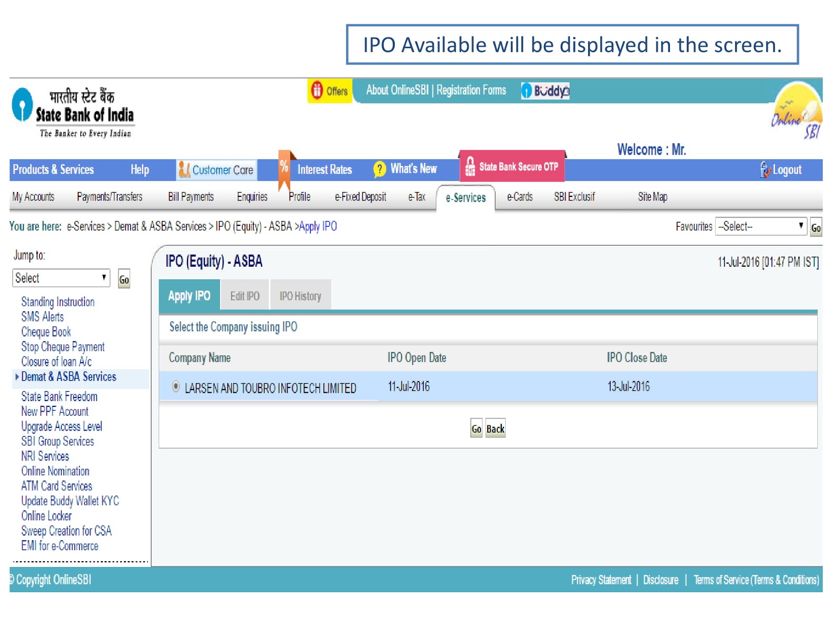Open Sweep Creation for CSA link
This screenshot has height=630, width=840.
(67, 531)
